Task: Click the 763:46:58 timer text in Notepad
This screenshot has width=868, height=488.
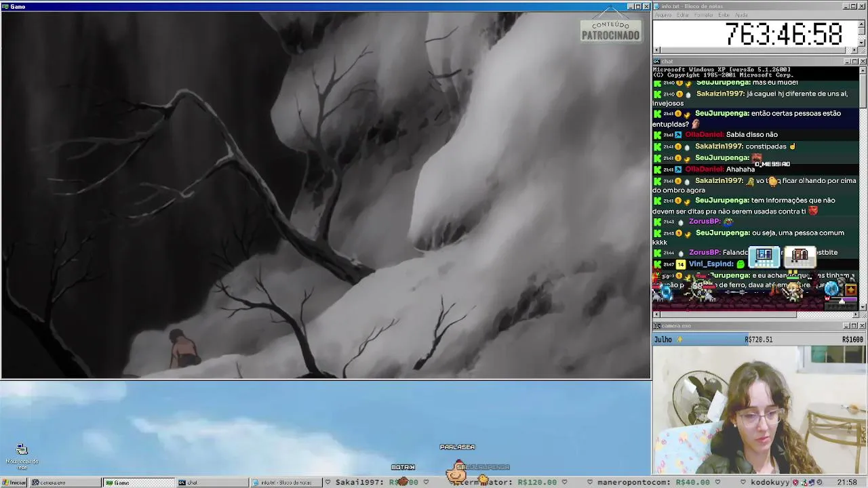Action: tap(784, 34)
